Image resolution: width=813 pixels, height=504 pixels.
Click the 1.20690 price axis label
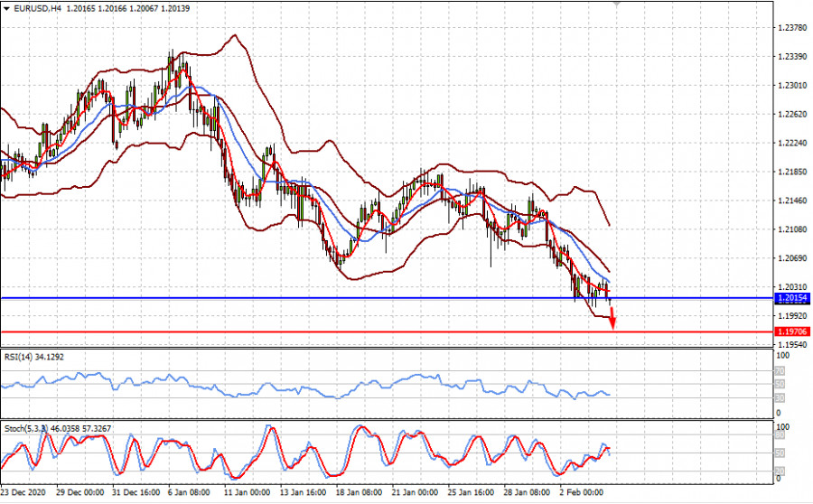pyautogui.click(x=793, y=258)
